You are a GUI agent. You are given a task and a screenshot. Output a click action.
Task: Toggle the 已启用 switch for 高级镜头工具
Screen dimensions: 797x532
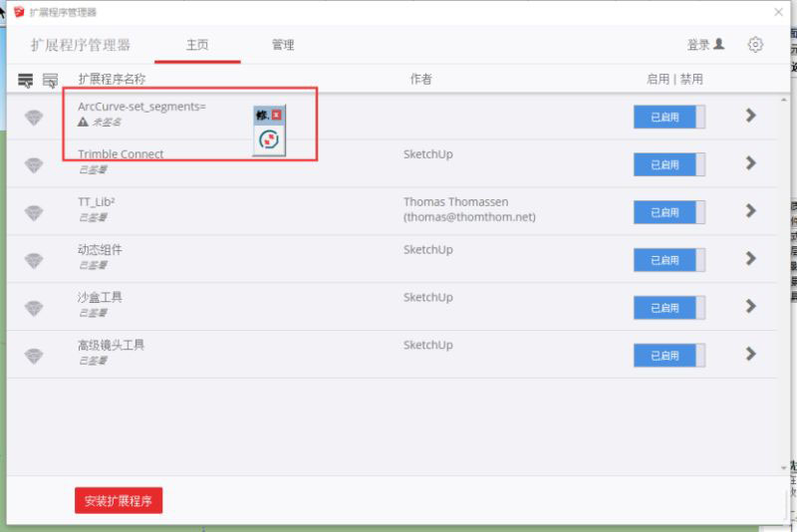(668, 356)
